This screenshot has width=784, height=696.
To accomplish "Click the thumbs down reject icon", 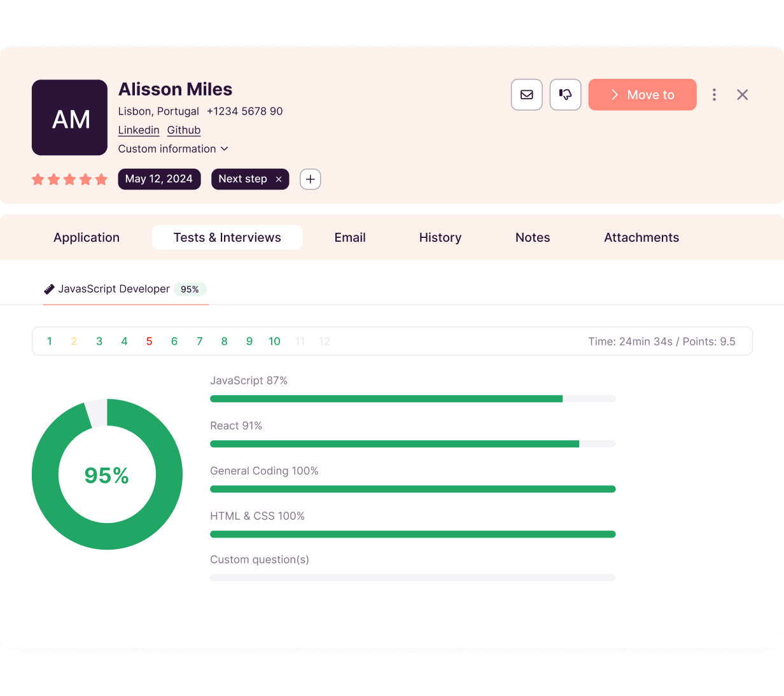I will click(x=565, y=95).
